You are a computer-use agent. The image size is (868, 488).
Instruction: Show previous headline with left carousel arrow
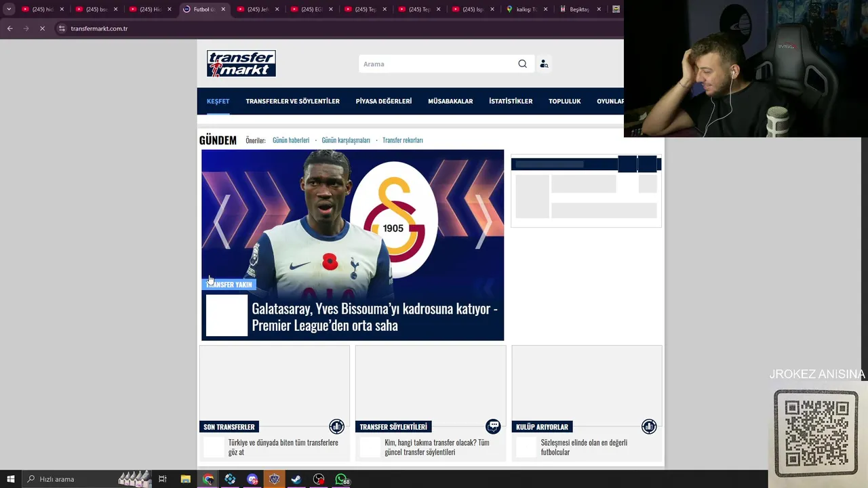tap(222, 222)
